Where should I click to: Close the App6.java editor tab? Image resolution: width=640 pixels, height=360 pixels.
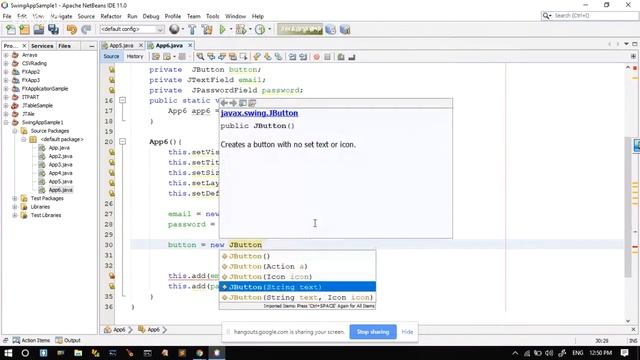click(190, 45)
